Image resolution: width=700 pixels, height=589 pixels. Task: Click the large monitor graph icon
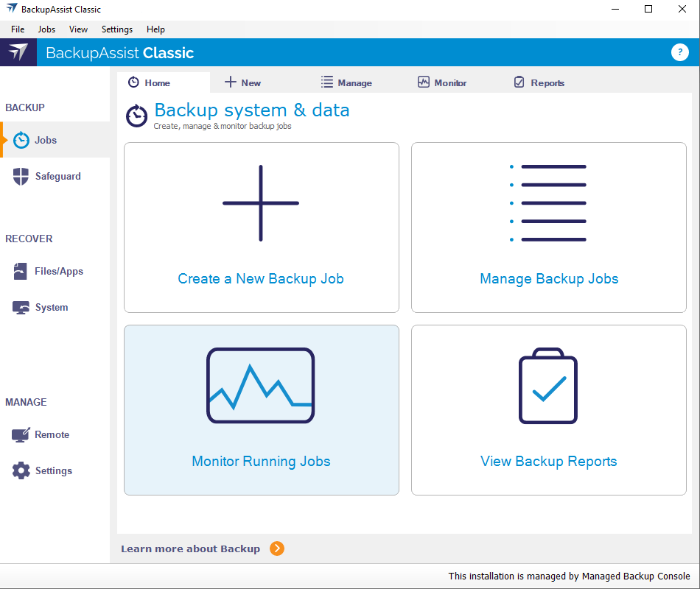(261, 386)
